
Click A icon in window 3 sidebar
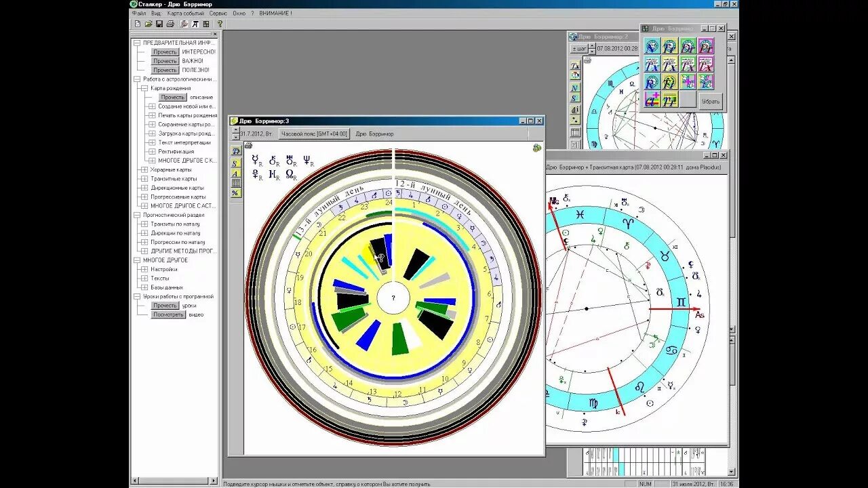point(235,174)
